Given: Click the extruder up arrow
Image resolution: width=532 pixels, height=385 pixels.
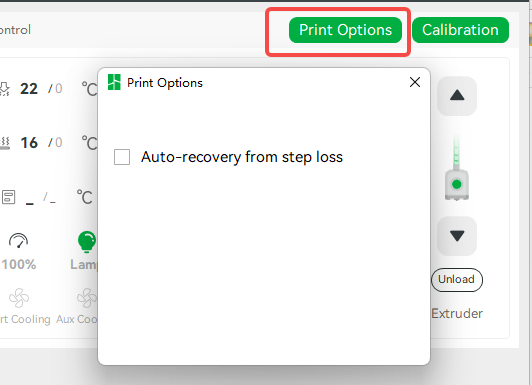Looking at the screenshot, I should (x=457, y=96).
